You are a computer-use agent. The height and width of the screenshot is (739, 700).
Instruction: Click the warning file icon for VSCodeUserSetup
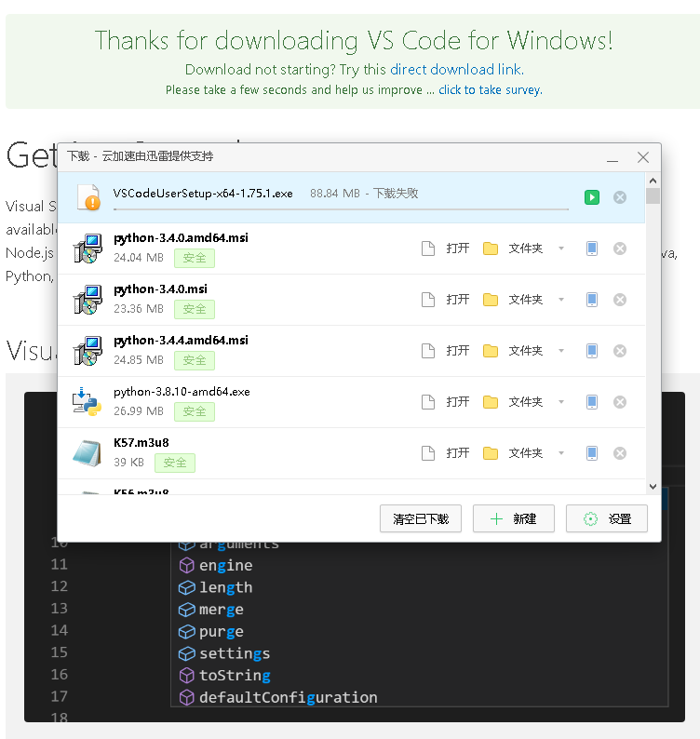point(89,197)
